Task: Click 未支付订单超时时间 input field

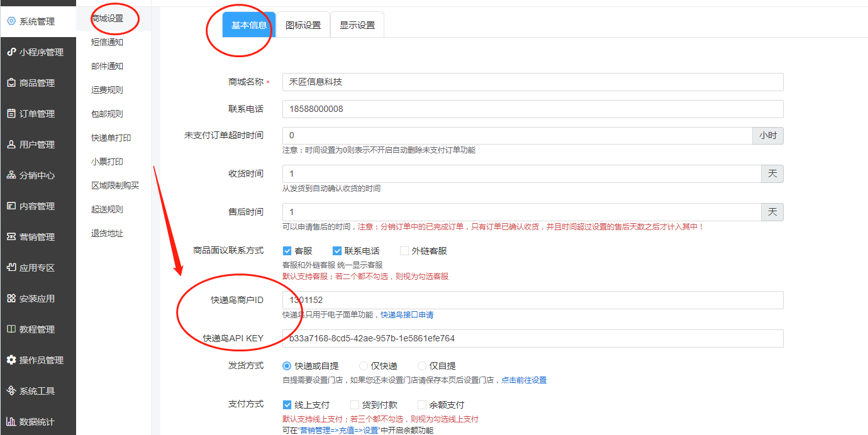Action: click(517, 136)
